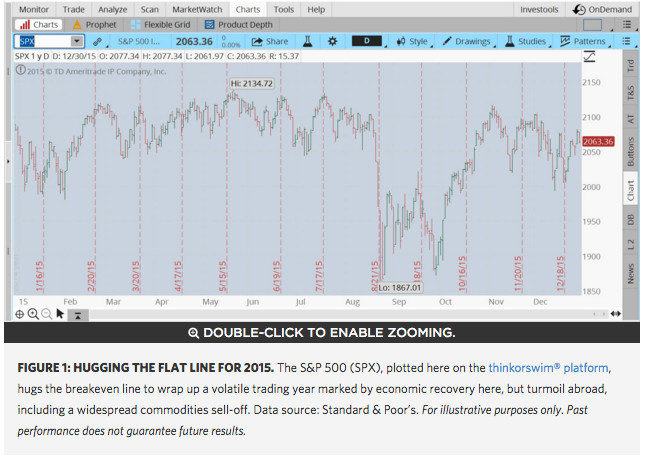The width and height of the screenshot is (646, 458).
Task: Click the horizontal chart scrollbar
Action: pyautogui.click(x=342, y=315)
